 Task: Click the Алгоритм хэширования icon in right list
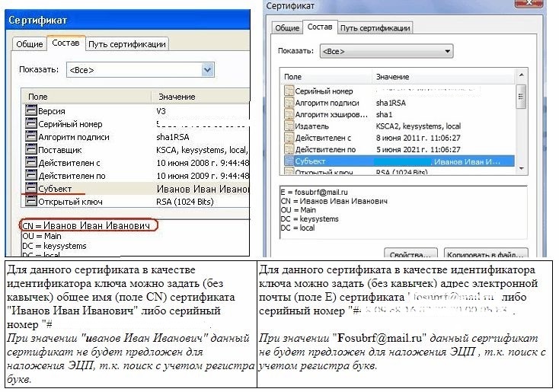coord(289,114)
